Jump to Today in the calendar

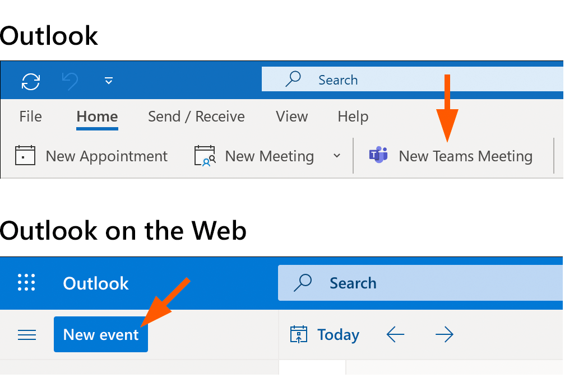[x=325, y=335]
